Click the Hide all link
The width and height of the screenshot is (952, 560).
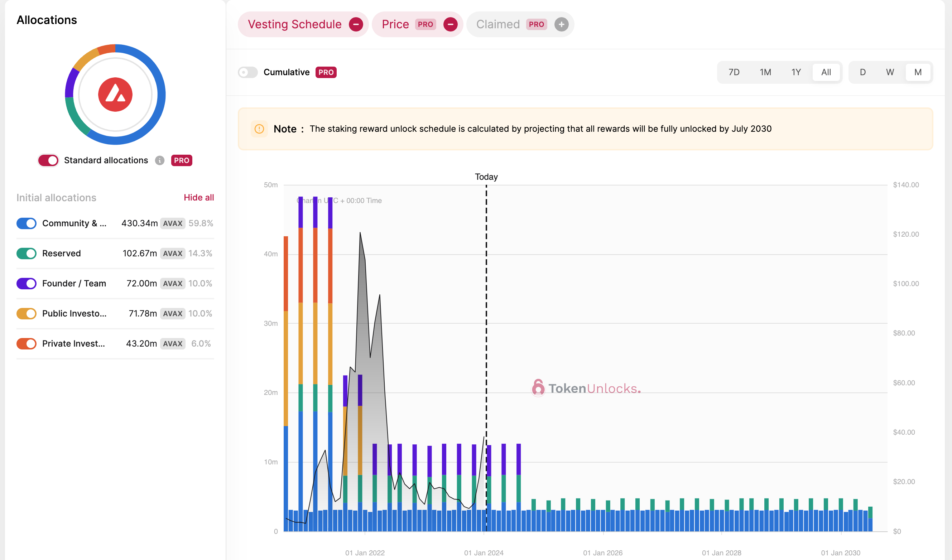point(199,198)
